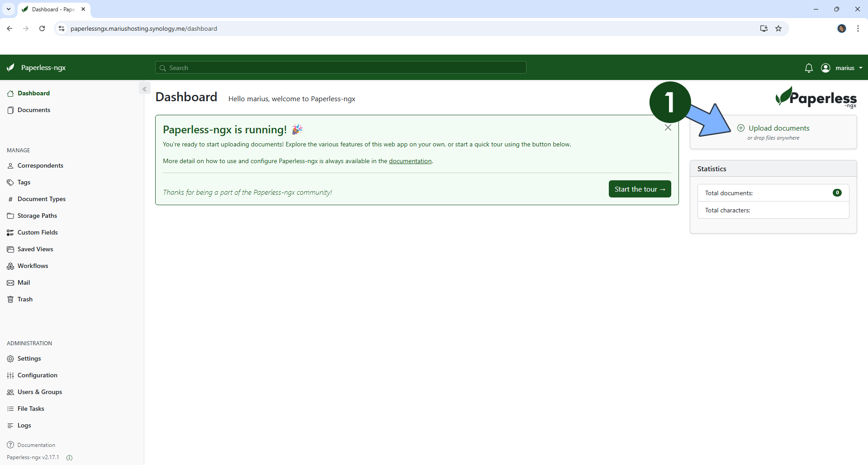Click the browser address bar URL

tap(144, 28)
